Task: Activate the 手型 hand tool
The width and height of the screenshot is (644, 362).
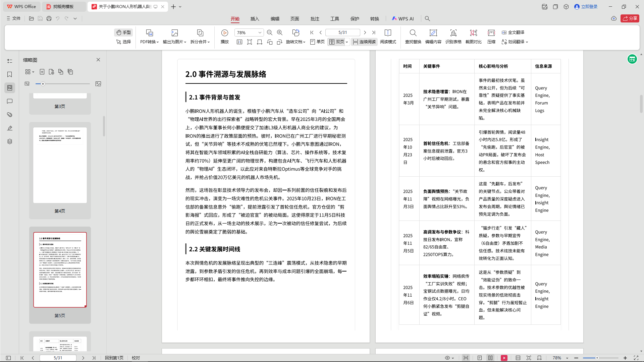Action: (123, 33)
